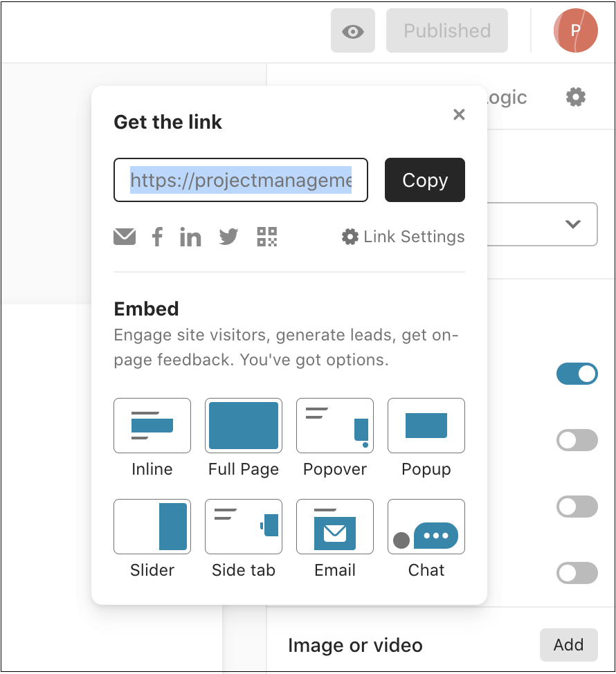Copy the form link
The height and width of the screenshot is (674, 616).
coord(425,180)
